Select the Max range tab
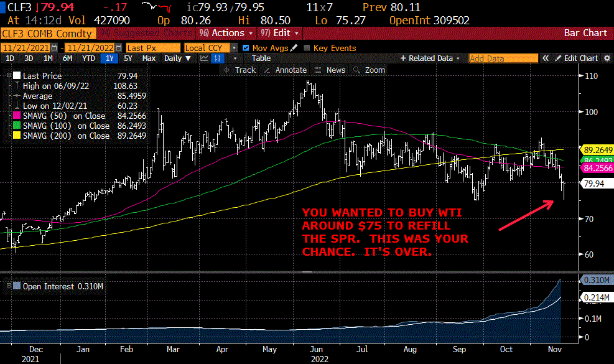 pyautogui.click(x=149, y=58)
